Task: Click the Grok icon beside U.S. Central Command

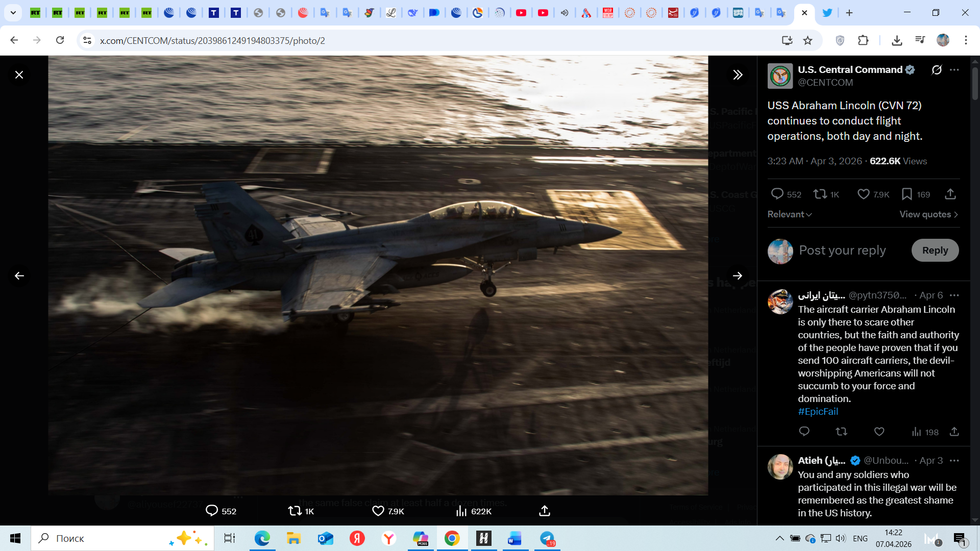Action: click(937, 70)
